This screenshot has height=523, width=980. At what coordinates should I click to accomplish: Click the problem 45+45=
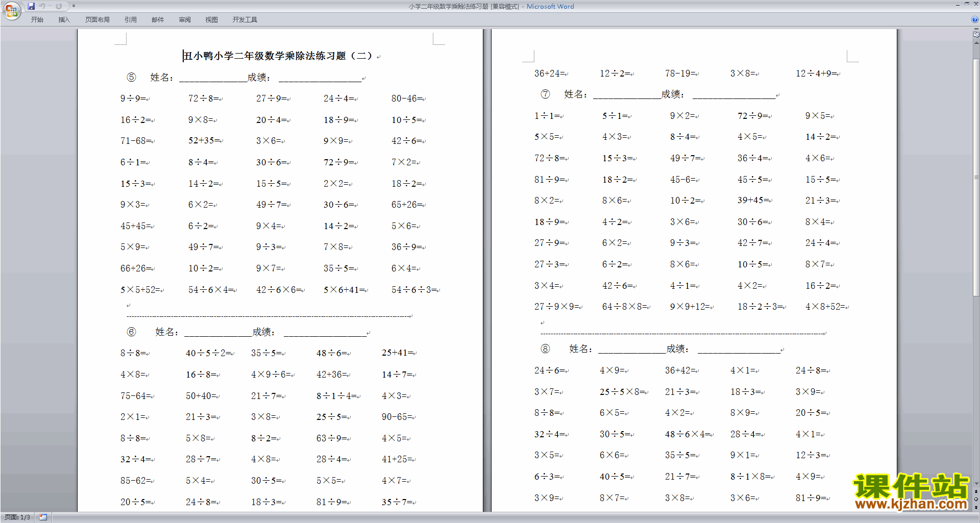[x=136, y=226]
